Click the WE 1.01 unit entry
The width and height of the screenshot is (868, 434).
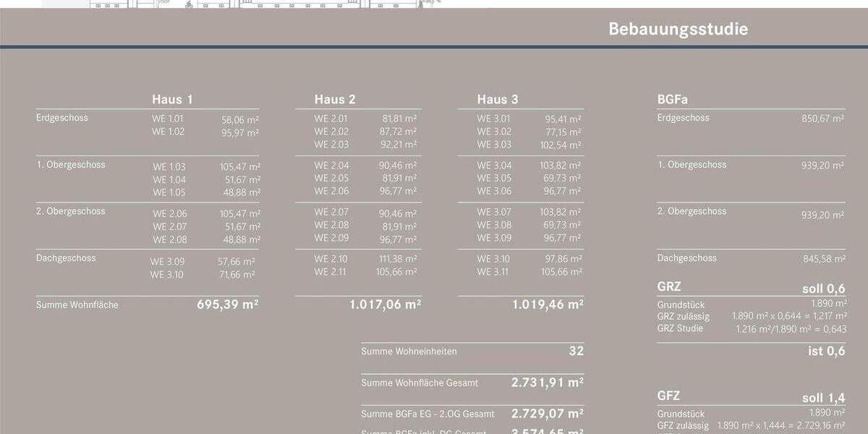[x=168, y=119]
